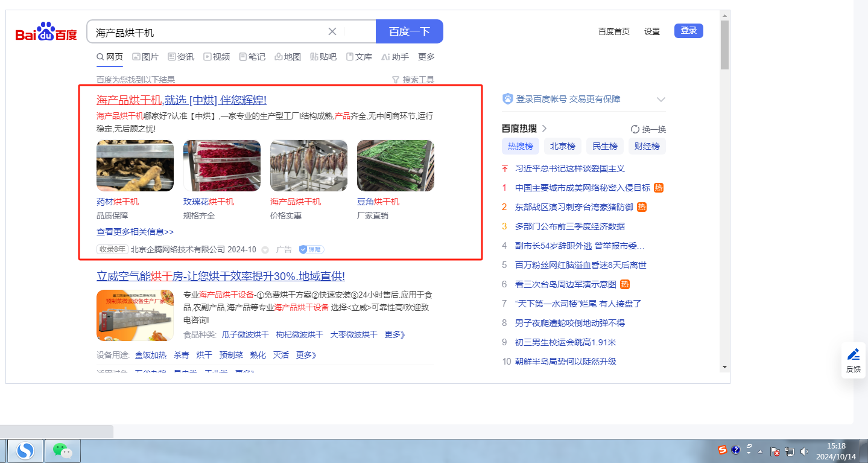Open WeChat from the taskbar
The height and width of the screenshot is (463, 868).
[62, 450]
